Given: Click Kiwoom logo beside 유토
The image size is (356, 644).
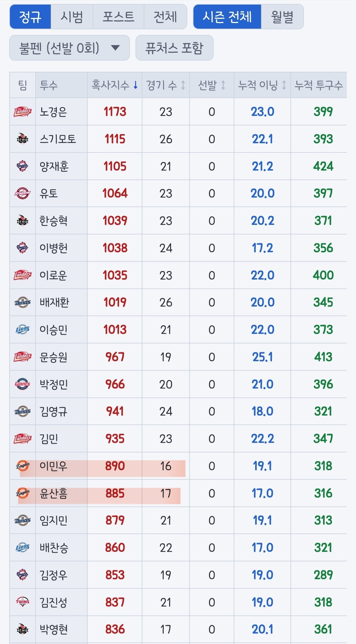Looking at the screenshot, I should pos(22,193).
